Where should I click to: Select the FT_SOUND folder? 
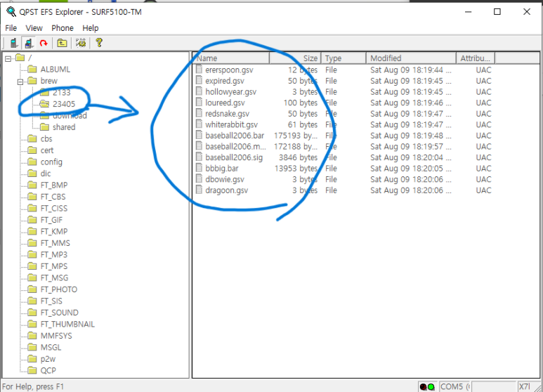pyautogui.click(x=60, y=313)
